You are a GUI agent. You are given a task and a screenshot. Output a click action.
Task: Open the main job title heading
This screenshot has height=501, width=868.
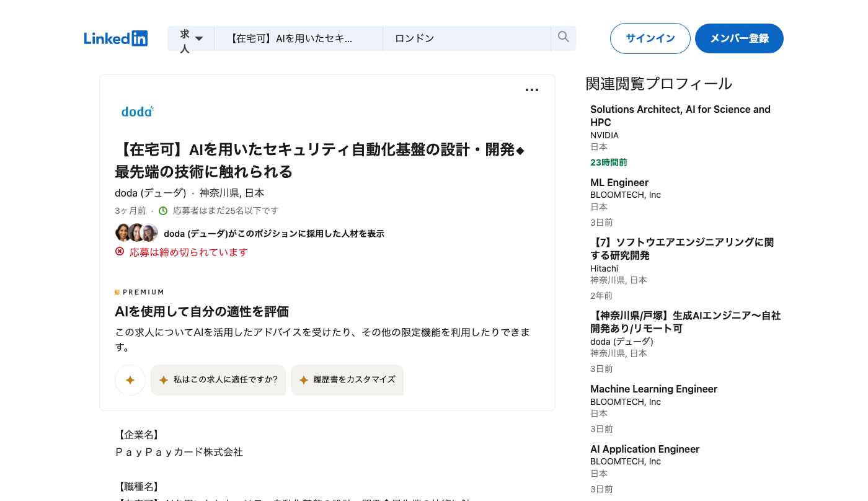319,160
